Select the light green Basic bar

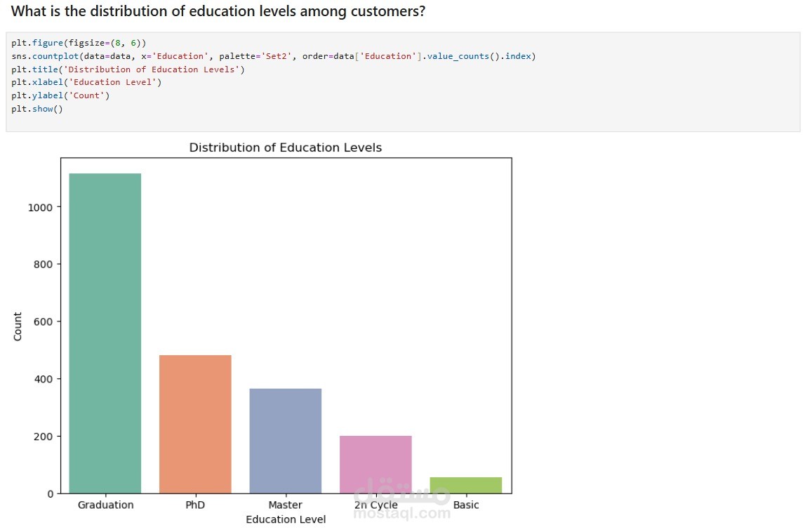(x=465, y=485)
